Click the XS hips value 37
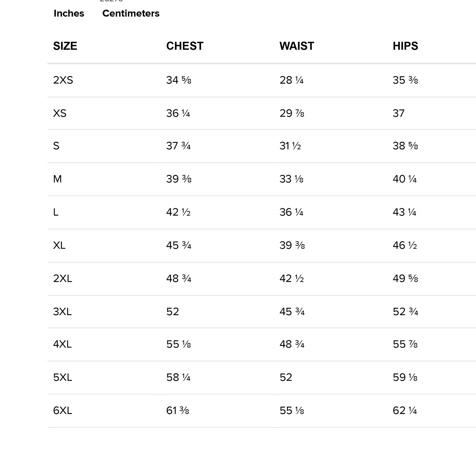The width and height of the screenshot is (476, 475). click(x=398, y=113)
